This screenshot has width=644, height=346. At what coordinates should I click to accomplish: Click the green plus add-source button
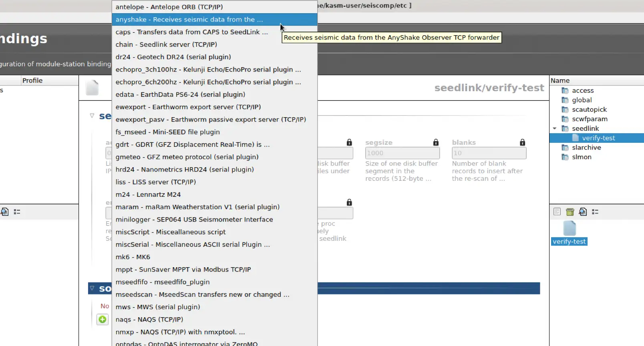pos(103,319)
